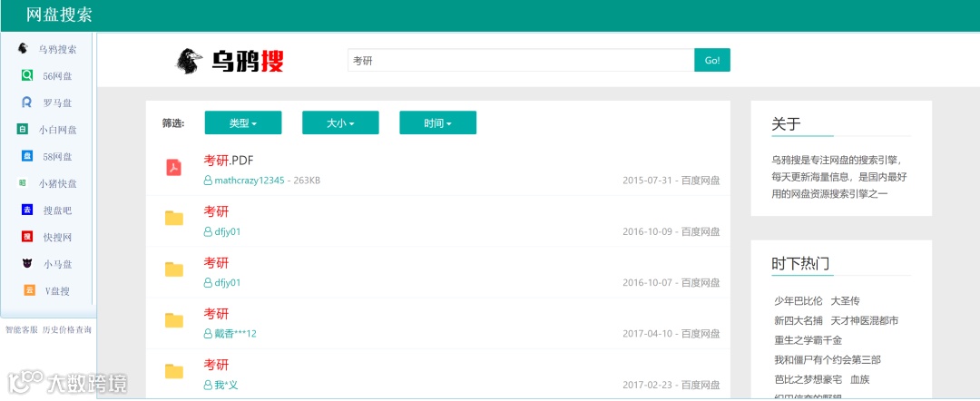Select 快搜网 in the sidebar
This screenshot has height=401, width=980.
(x=57, y=238)
